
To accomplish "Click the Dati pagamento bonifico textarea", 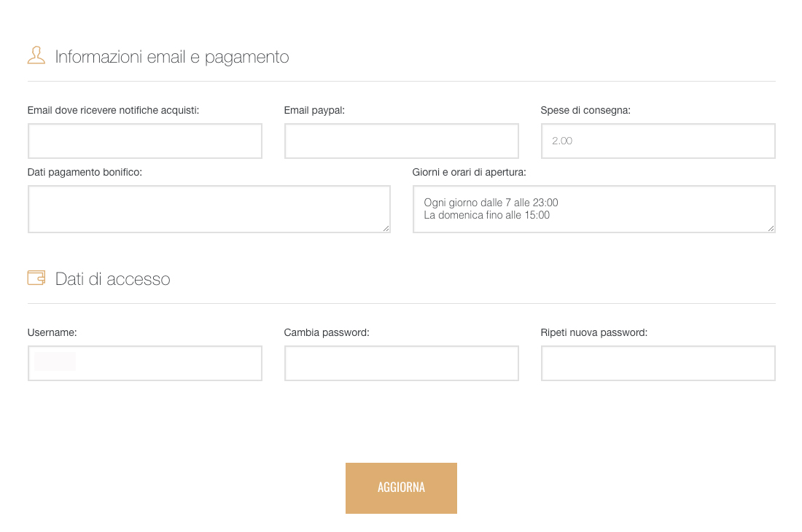I will [209, 209].
